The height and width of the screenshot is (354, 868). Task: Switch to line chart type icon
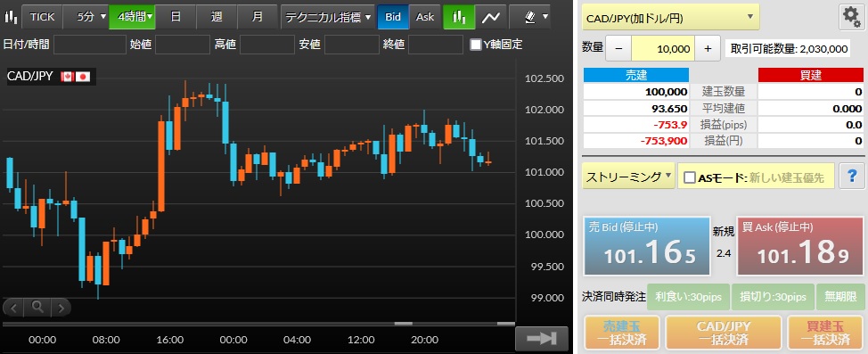(490, 17)
